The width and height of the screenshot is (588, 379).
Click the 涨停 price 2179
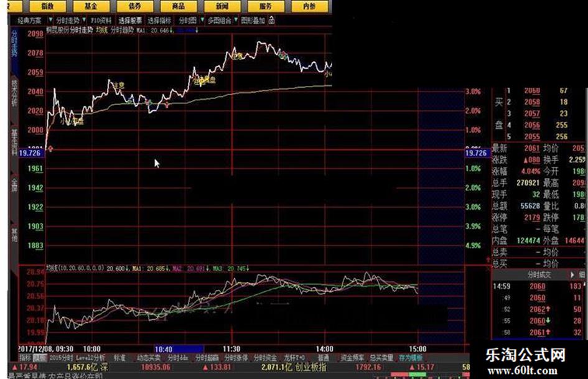[532, 217]
